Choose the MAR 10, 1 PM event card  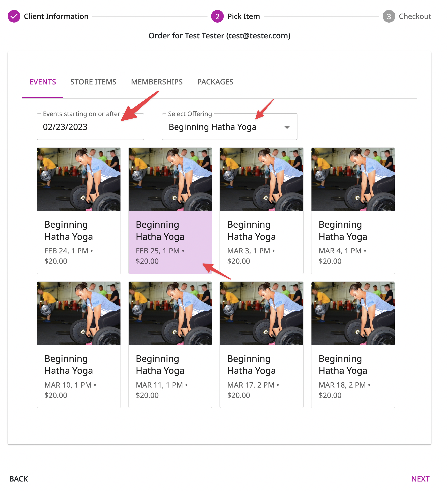(x=79, y=345)
